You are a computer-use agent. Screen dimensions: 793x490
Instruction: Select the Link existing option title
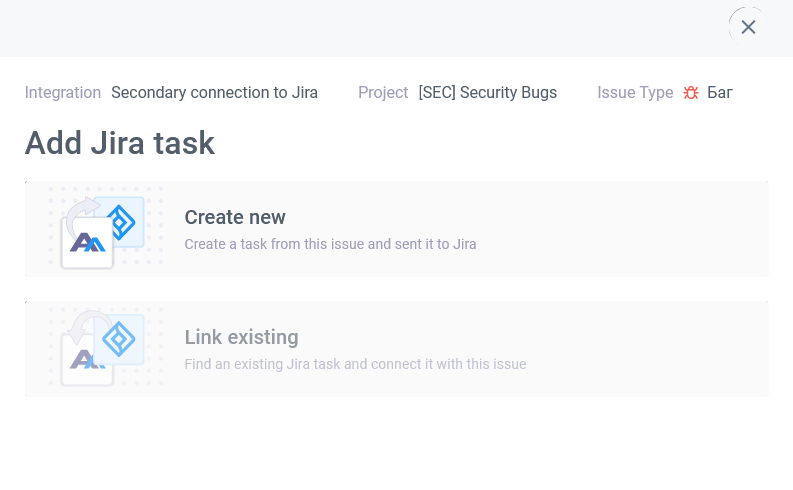[x=241, y=337]
